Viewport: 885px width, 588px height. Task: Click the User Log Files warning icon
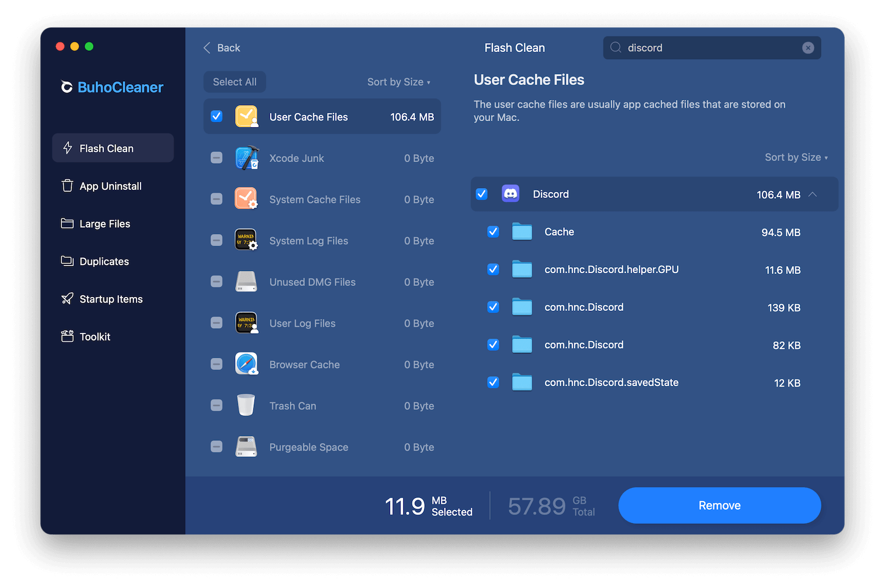coord(246,322)
